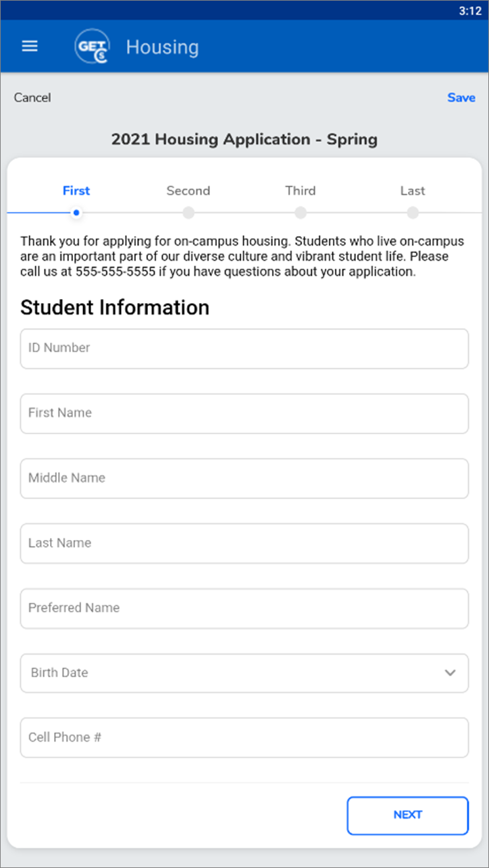This screenshot has width=489, height=868.
Task: Click the First step progress dot
Action: click(76, 213)
